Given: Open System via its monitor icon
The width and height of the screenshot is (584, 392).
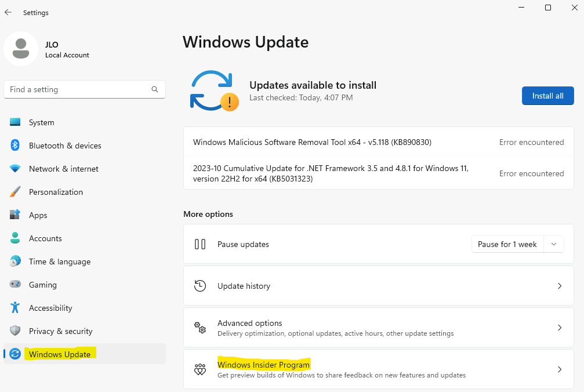Looking at the screenshot, I should click(15, 122).
